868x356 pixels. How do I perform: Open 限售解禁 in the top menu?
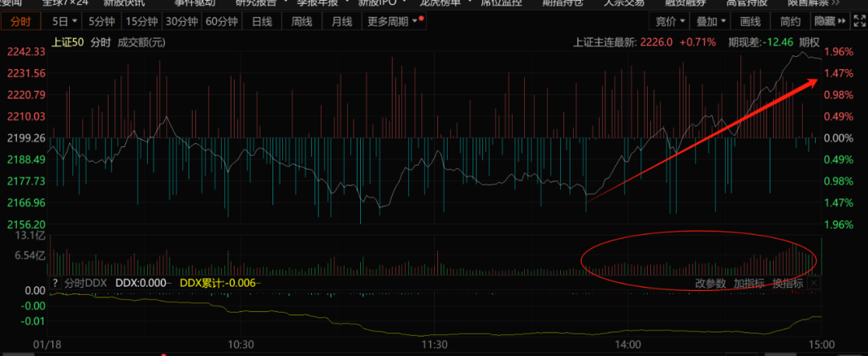(x=809, y=2)
